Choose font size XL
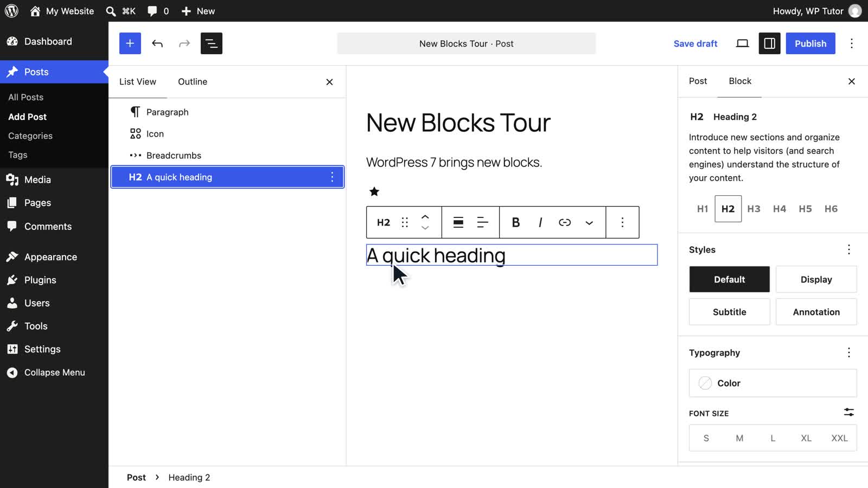The height and width of the screenshot is (488, 868). coord(806,438)
